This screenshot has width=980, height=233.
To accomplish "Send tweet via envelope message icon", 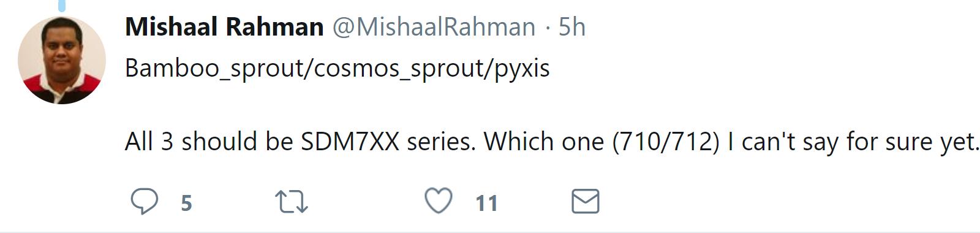I will [585, 202].
